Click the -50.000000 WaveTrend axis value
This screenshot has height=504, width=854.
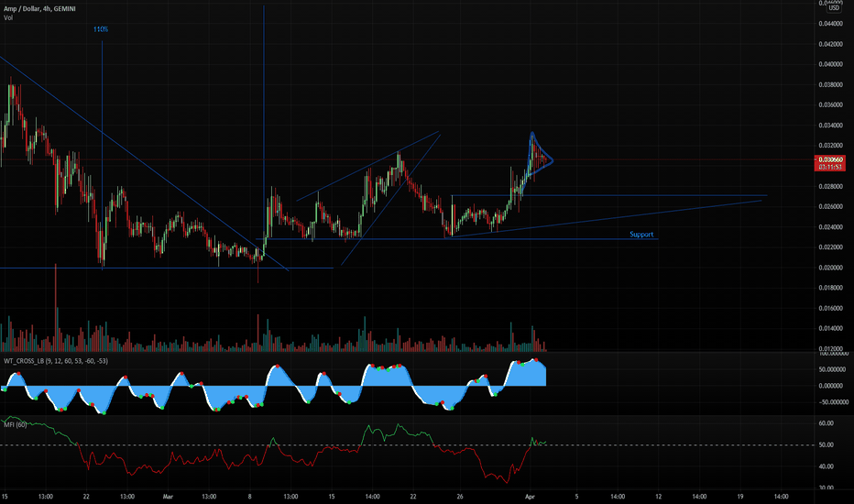[833, 402]
